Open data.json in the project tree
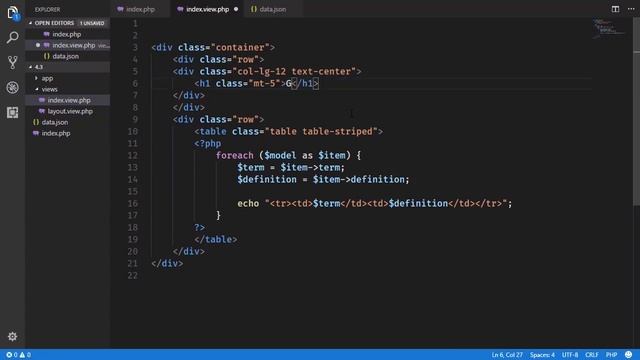Screen dimensions: 640x360 click(55, 122)
